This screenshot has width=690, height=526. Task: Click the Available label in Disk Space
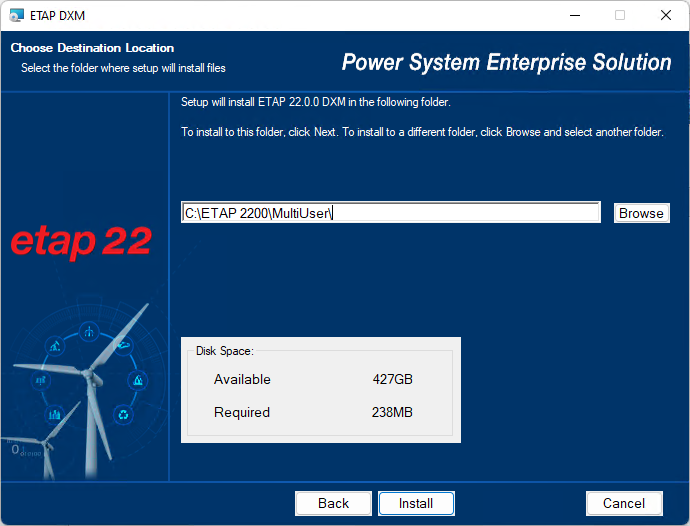click(242, 379)
